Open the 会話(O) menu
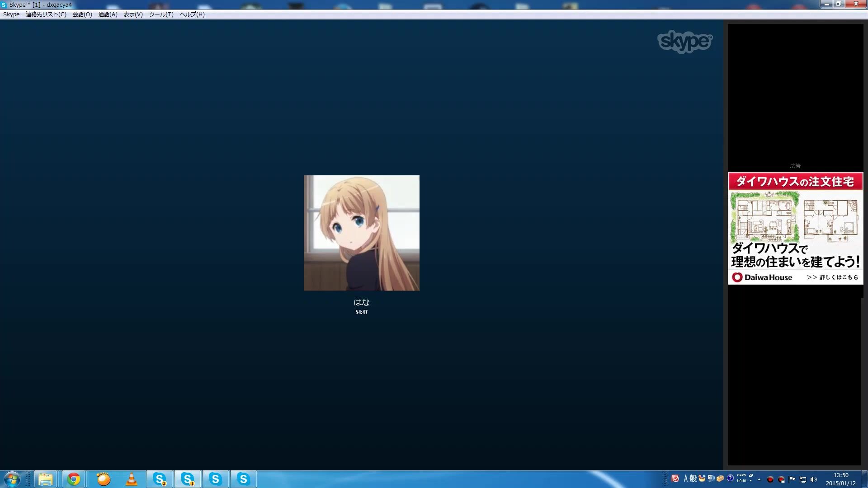 [82, 14]
